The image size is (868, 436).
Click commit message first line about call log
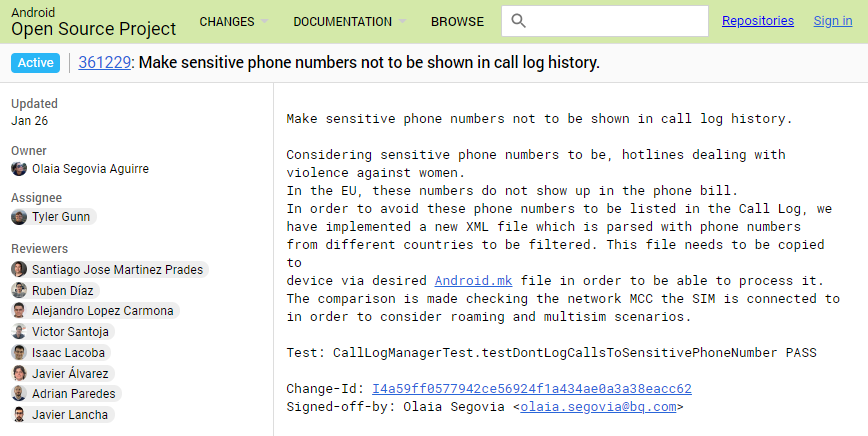pos(540,118)
